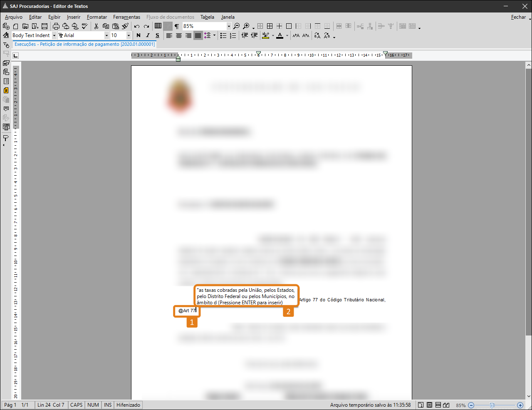Select the format painter brush icon
Viewport: 532px width, 410px height.
pos(125,26)
